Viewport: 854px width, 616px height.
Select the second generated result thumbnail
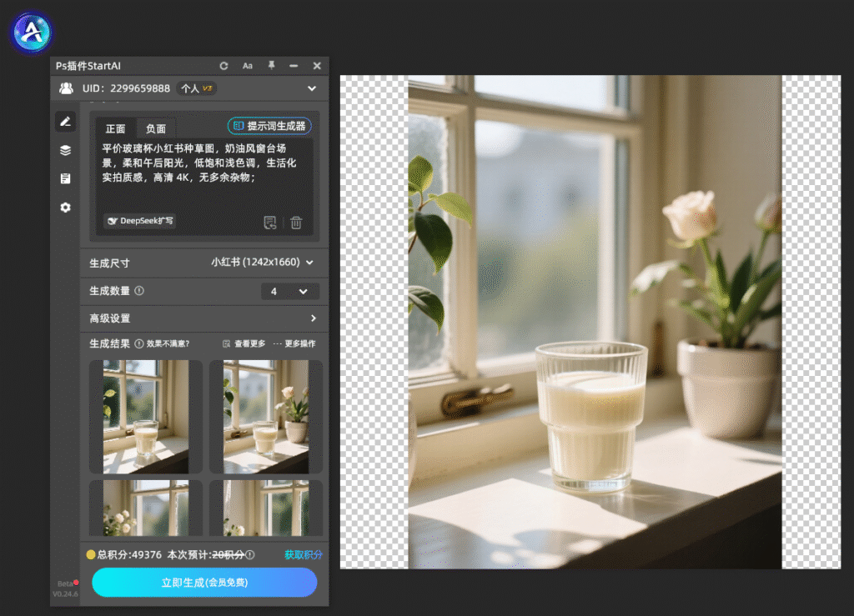pyautogui.click(x=266, y=417)
